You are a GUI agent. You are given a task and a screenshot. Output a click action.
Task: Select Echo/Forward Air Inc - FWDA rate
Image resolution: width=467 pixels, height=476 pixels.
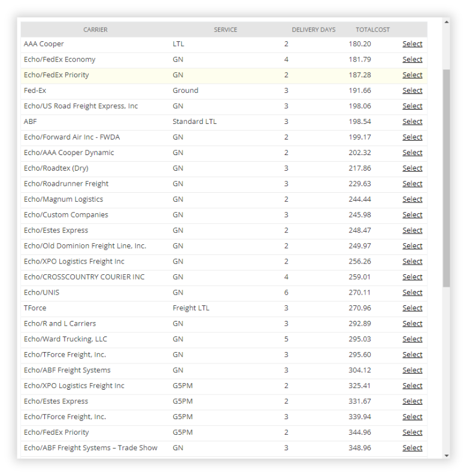tap(413, 137)
